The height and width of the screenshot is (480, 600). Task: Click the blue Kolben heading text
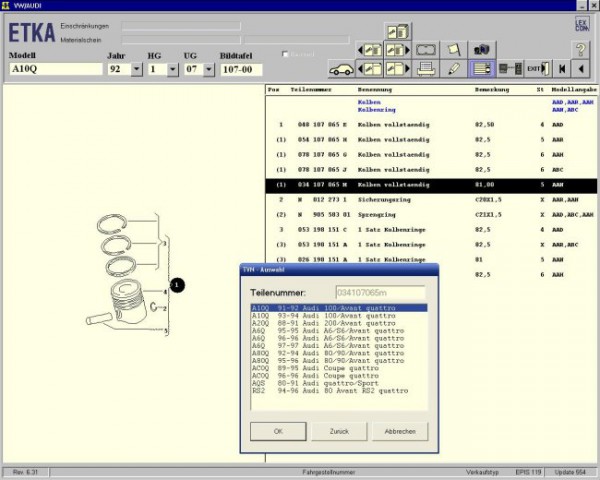pos(369,102)
